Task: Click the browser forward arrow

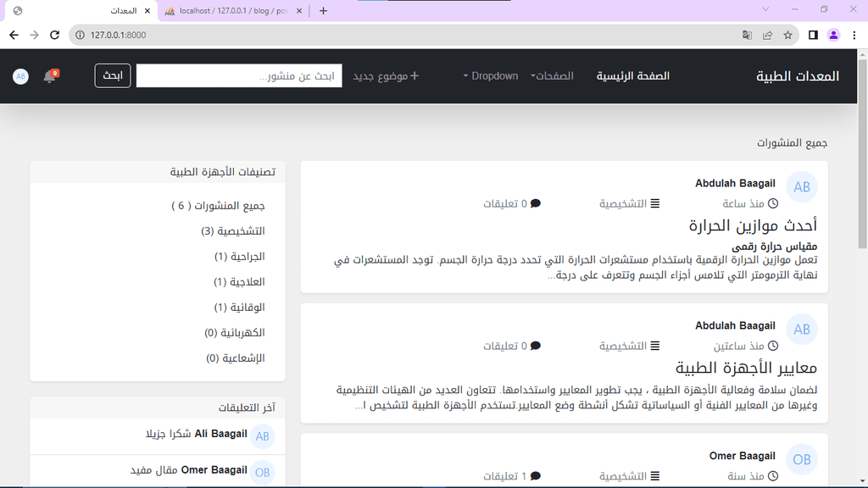Action: coord(34,35)
